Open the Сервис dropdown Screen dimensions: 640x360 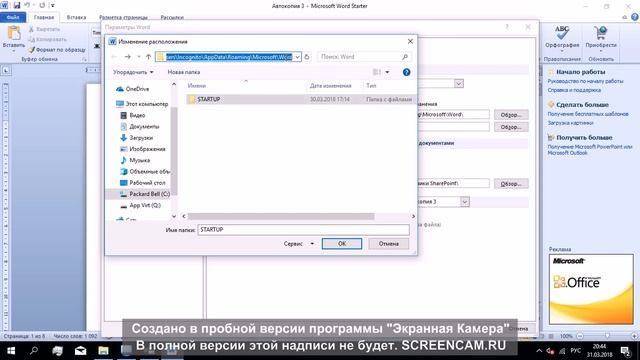299,244
